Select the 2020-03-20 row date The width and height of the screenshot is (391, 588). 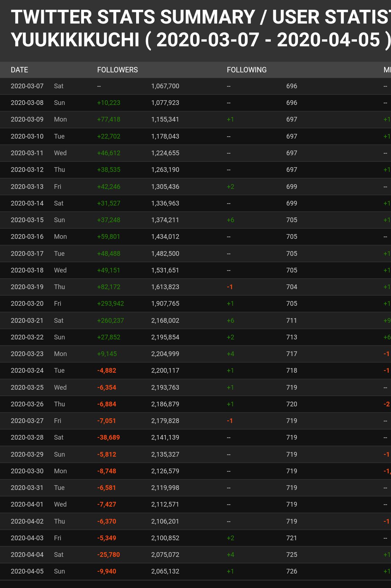point(27,304)
